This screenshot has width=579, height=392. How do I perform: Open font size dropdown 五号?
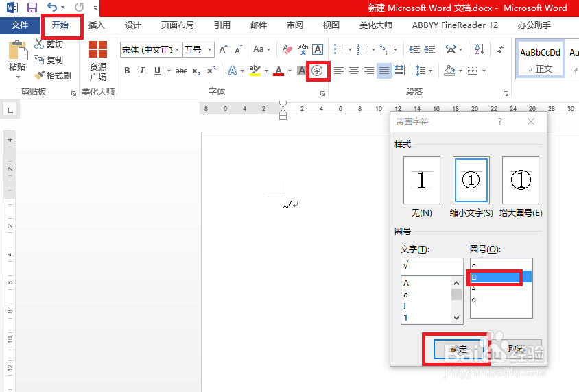coord(209,49)
